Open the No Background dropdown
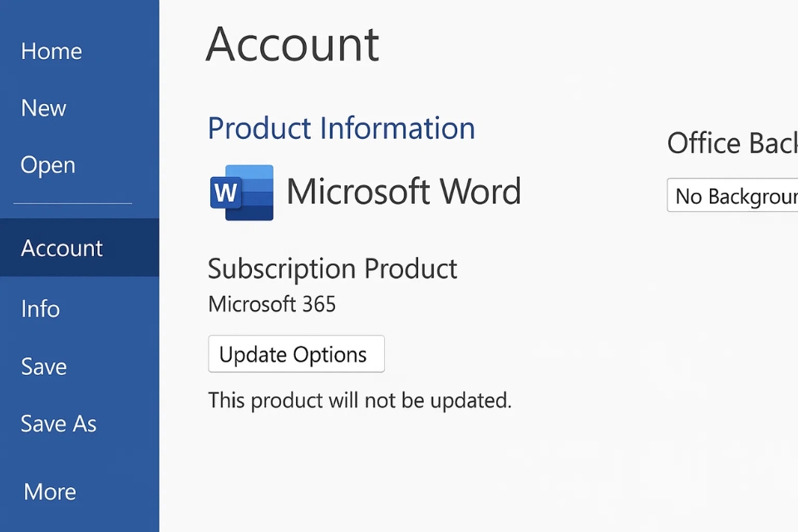 pyautogui.click(x=733, y=196)
